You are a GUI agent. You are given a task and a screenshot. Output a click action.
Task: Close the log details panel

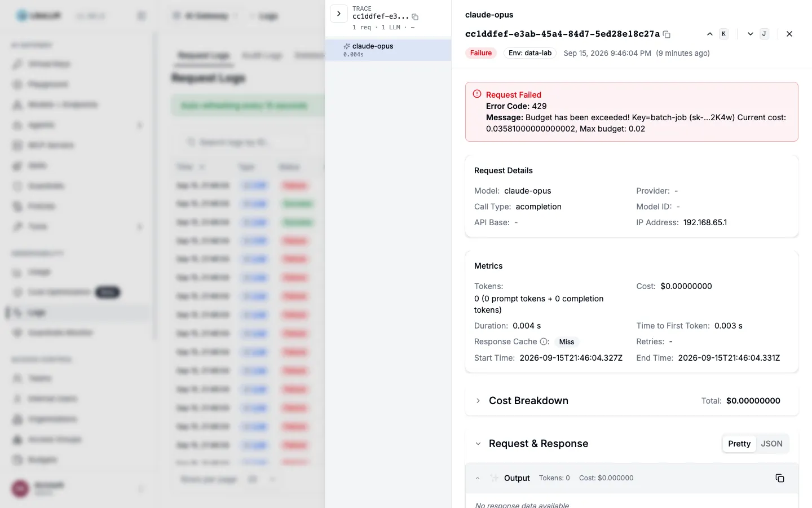click(789, 34)
